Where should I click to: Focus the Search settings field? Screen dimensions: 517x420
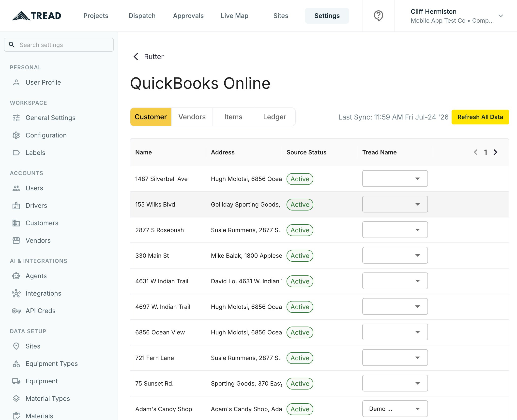[x=59, y=45]
